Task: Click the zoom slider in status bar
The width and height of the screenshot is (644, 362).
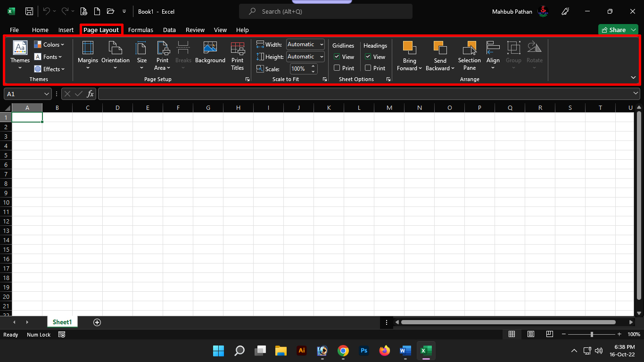Action: 592,334
